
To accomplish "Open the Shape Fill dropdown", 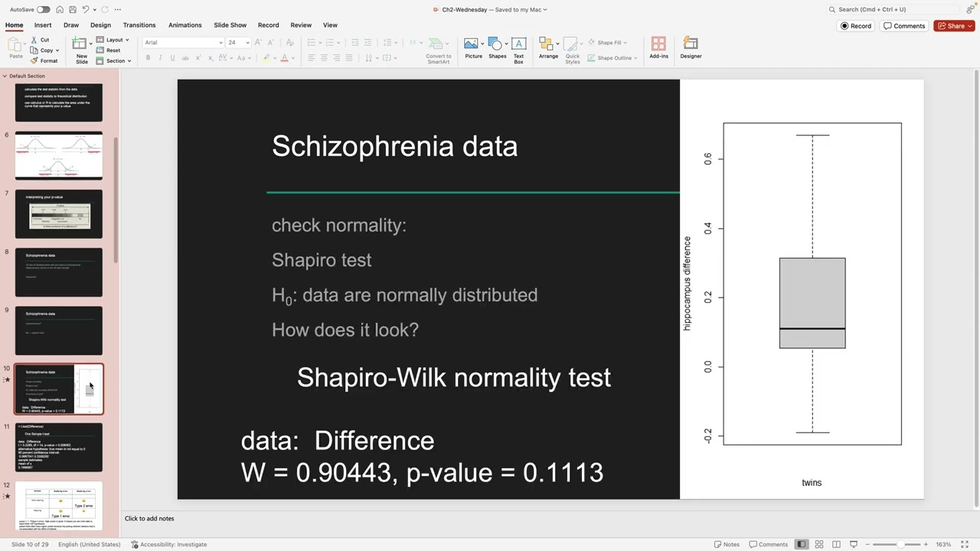I will (608, 43).
